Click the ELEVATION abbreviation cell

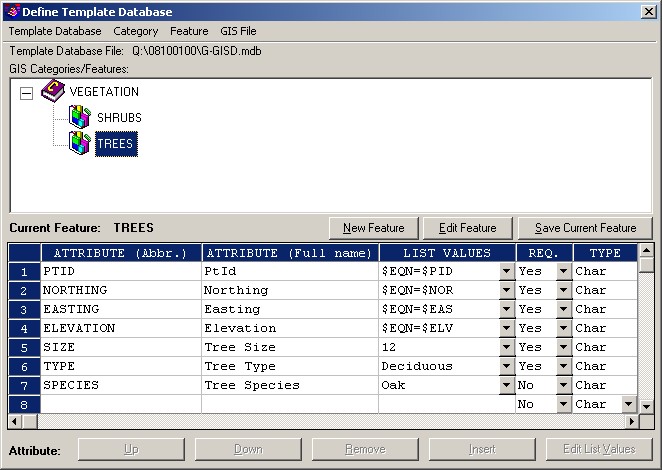[121, 328]
